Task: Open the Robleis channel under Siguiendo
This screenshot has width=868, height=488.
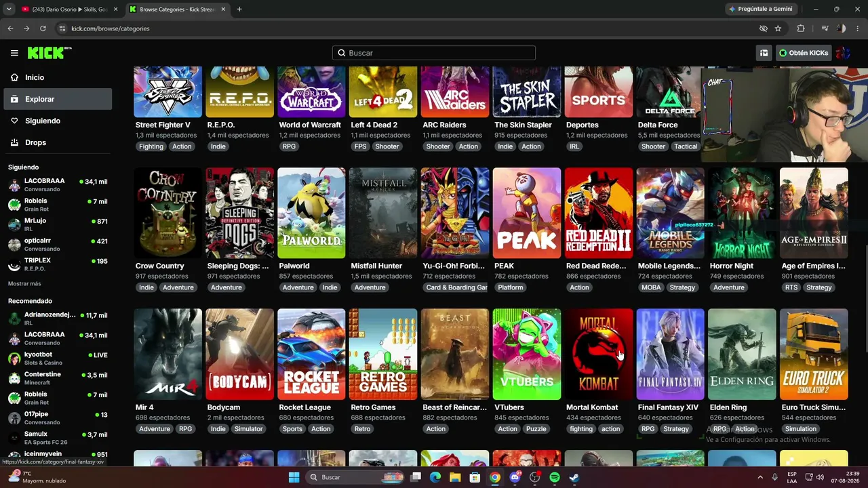Action: [58, 205]
